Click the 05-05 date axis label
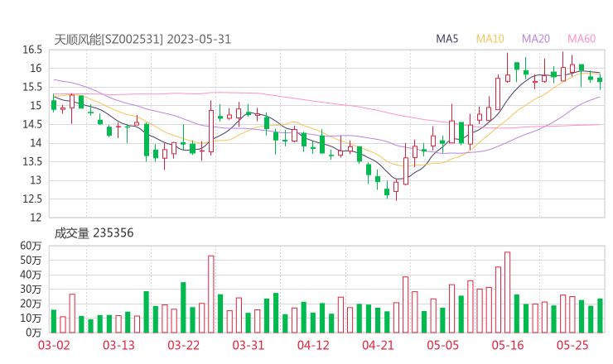613x364 pixels. pyautogui.click(x=442, y=345)
